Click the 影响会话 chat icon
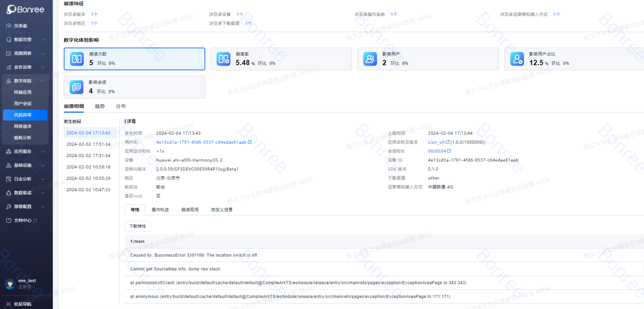The height and width of the screenshot is (309, 644). (76, 87)
